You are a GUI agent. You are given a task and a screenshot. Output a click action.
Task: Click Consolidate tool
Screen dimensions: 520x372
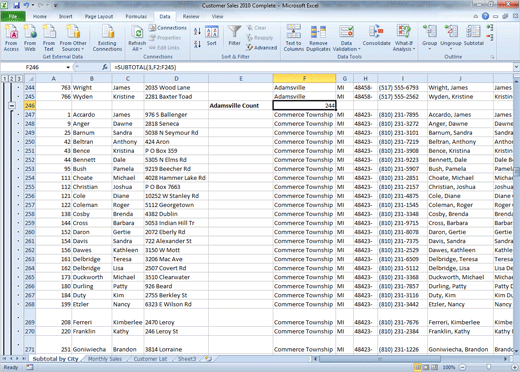click(376, 36)
